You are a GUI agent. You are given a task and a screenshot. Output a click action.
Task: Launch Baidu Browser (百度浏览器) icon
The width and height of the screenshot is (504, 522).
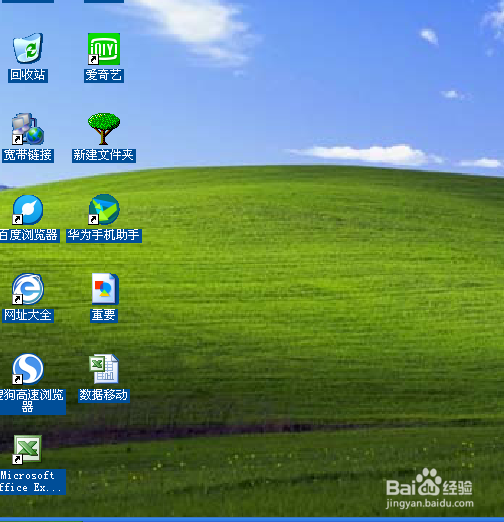(x=28, y=209)
